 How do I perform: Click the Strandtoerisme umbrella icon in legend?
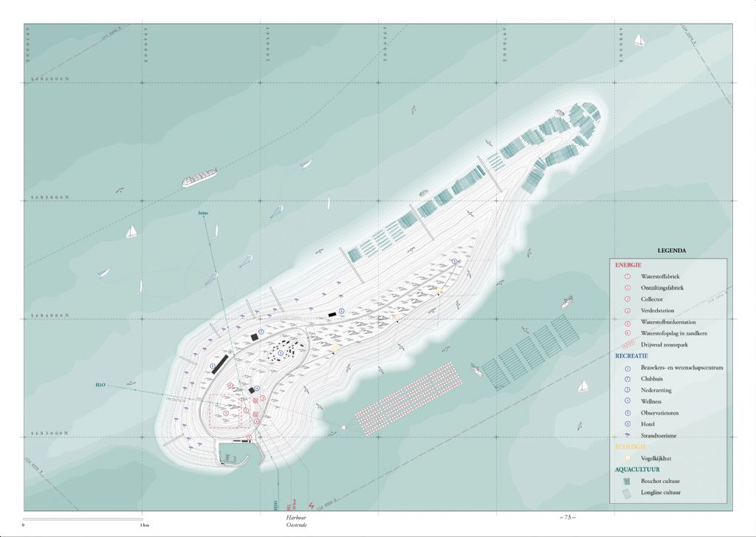[x=626, y=436]
